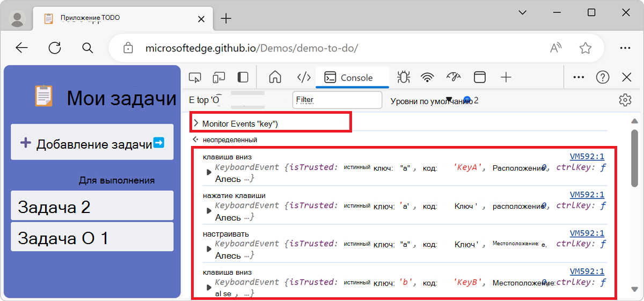Maximize the browser window
The image size is (644, 301).
[x=591, y=12]
